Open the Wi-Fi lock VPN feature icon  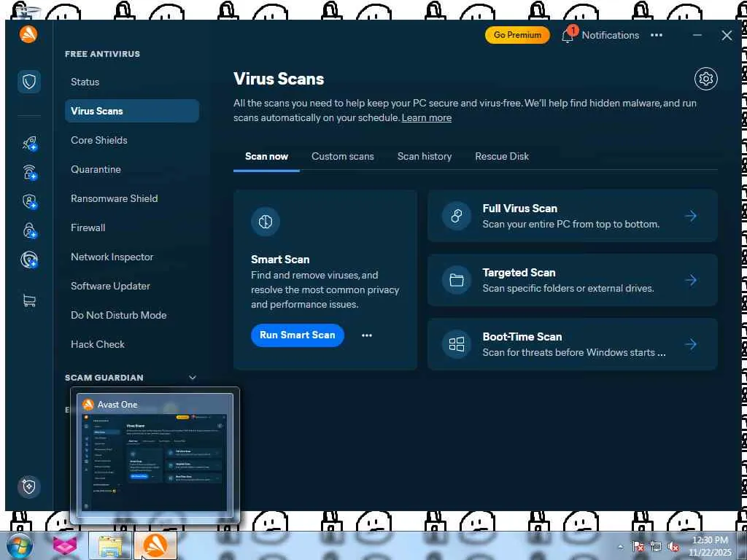point(29,172)
